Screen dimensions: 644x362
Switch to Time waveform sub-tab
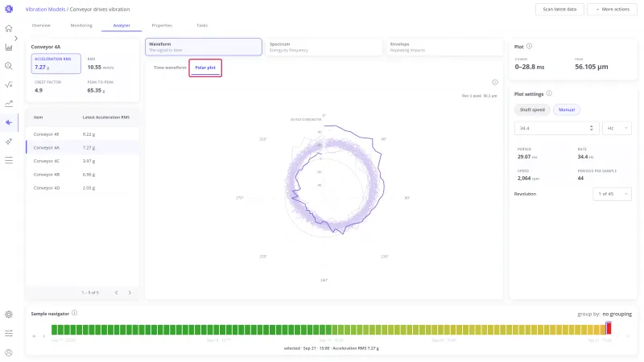point(170,68)
